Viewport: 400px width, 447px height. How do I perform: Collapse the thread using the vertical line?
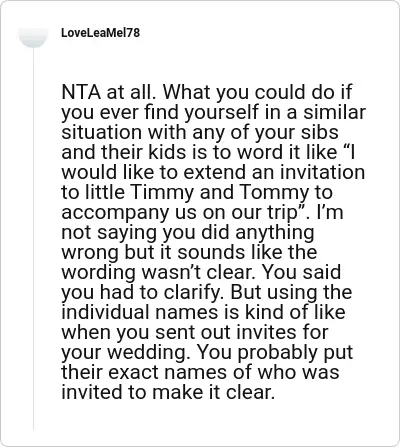(33, 238)
